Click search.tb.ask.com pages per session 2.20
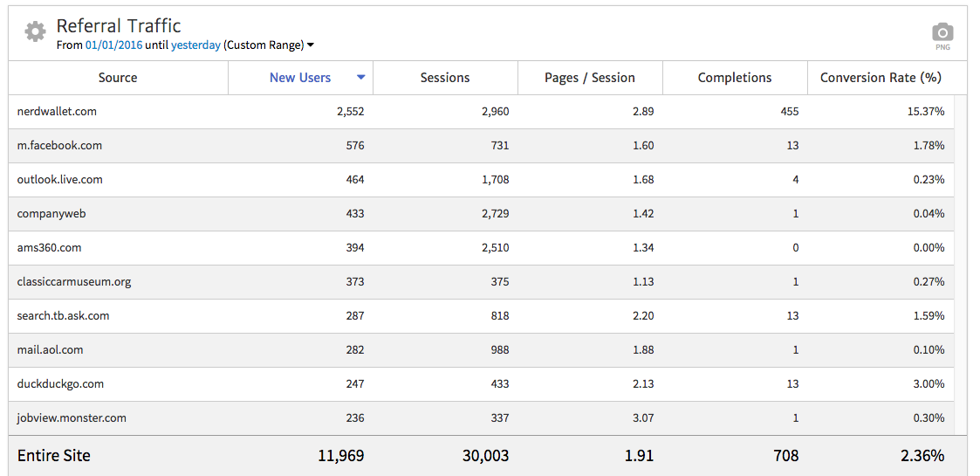This screenshot has width=980, height=476. coord(644,315)
